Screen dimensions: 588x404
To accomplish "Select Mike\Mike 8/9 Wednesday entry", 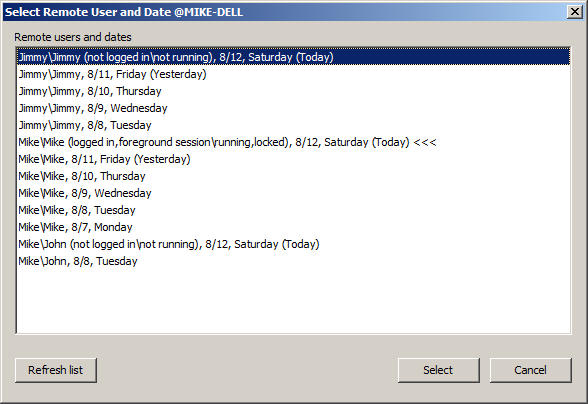I will coord(293,193).
